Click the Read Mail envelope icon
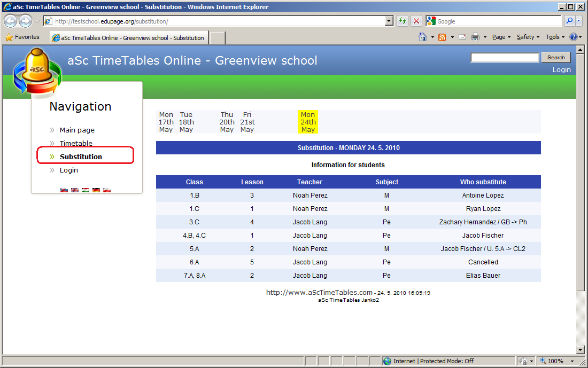Image resolution: width=588 pixels, height=368 pixels. tap(462, 37)
